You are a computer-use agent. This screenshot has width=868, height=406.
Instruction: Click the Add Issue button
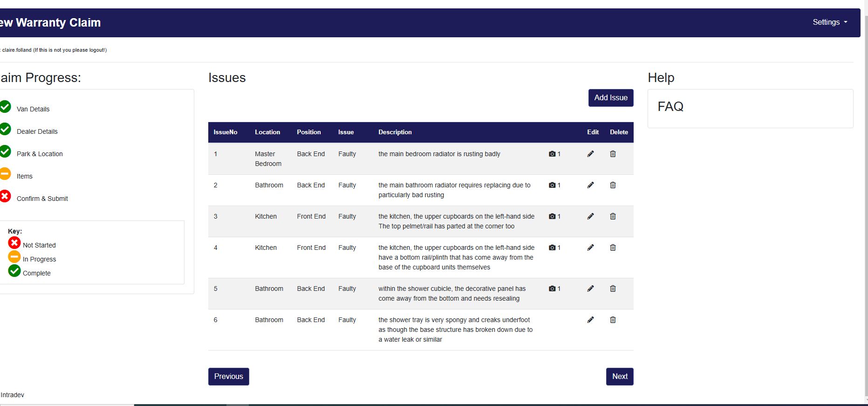tap(610, 98)
